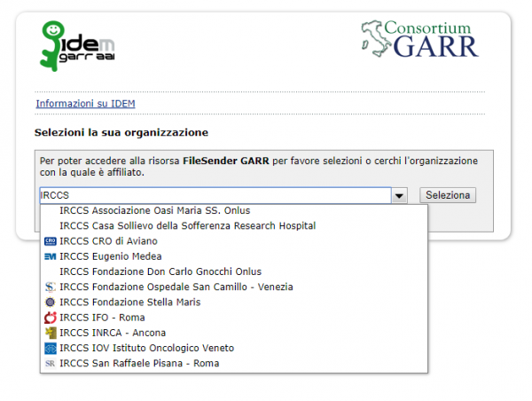This screenshot has width=532, height=401.
Task: Click the Consortium GARR logo
Action: (x=420, y=39)
